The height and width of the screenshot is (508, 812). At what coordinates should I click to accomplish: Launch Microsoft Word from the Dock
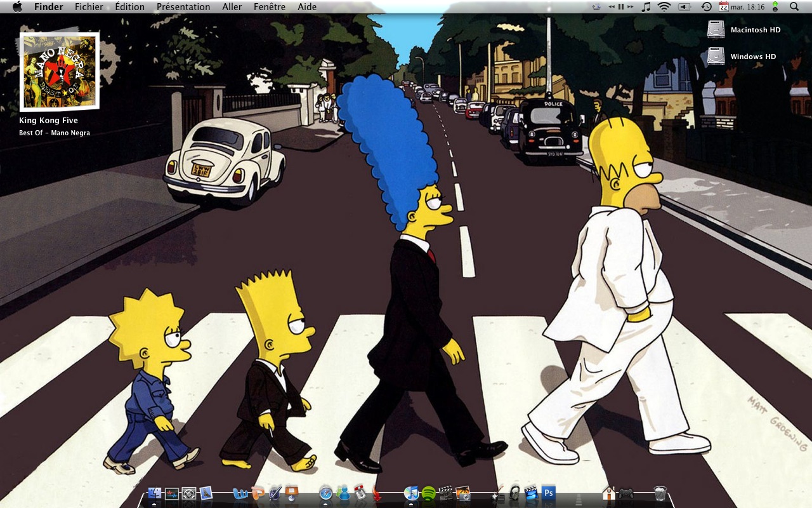(240, 493)
